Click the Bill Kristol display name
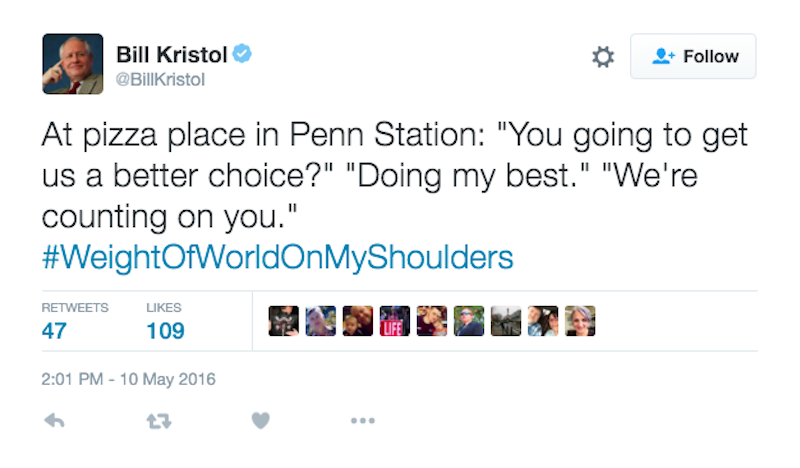Screen dimensions: 800x468 pos(172,54)
